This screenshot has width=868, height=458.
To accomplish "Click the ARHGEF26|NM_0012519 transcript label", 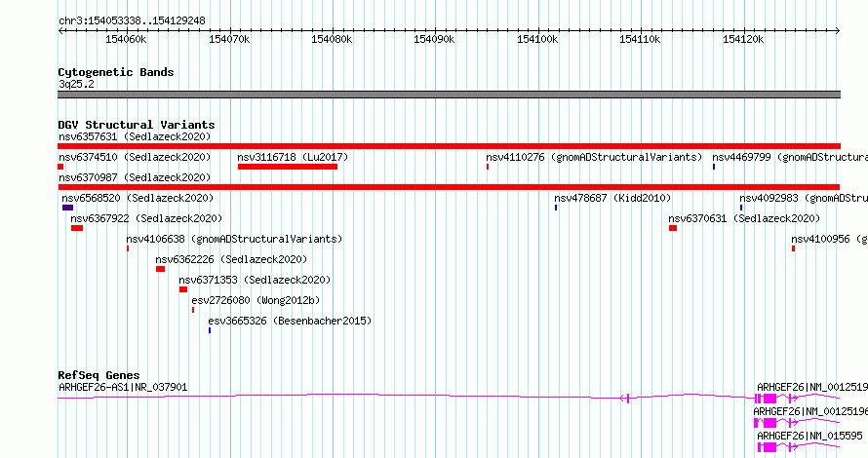I will 812,387.
